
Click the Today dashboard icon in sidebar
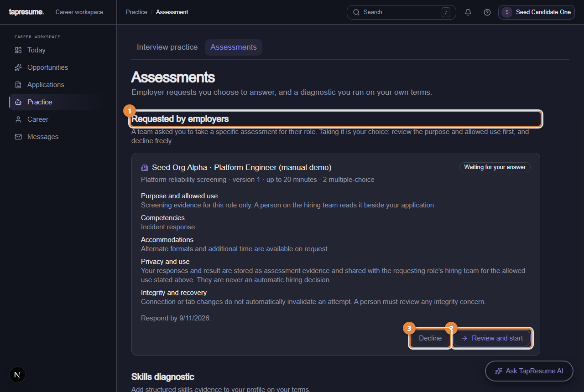click(18, 50)
